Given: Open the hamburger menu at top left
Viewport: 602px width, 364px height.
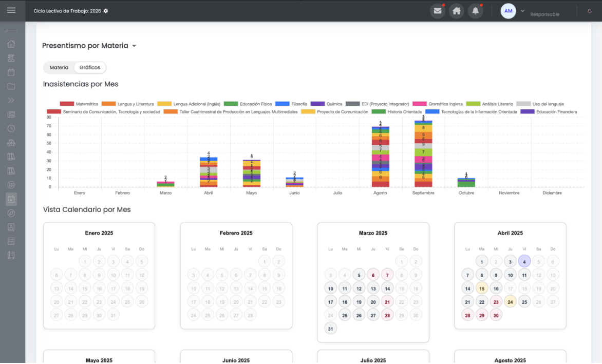Looking at the screenshot, I should pyautogui.click(x=11, y=10).
